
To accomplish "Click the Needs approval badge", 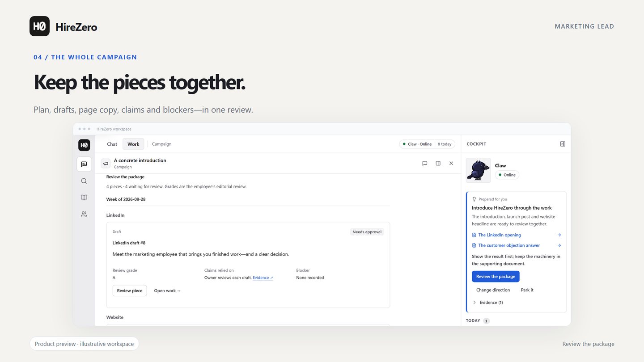I will (x=367, y=232).
